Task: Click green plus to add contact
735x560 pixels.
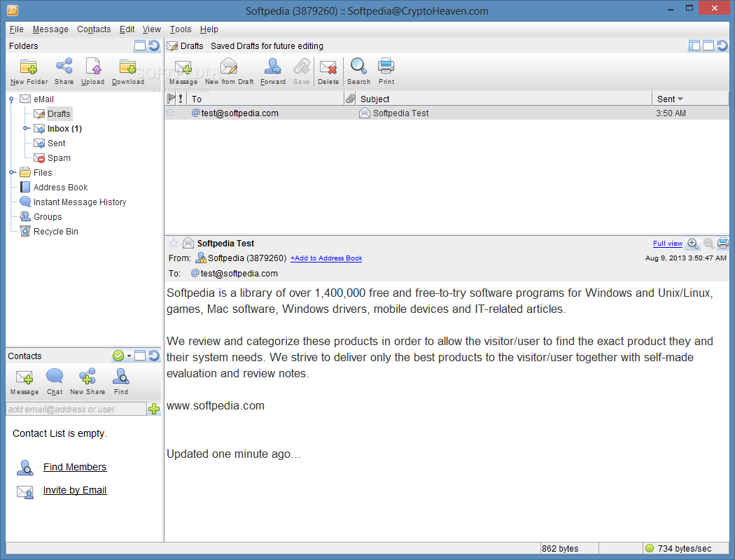Action: click(x=154, y=409)
